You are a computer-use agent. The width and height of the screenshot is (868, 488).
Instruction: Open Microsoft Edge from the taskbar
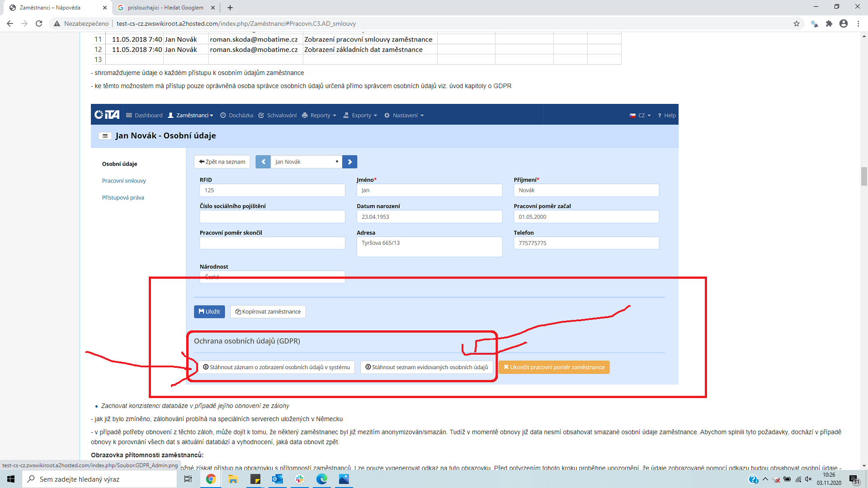pos(321,479)
